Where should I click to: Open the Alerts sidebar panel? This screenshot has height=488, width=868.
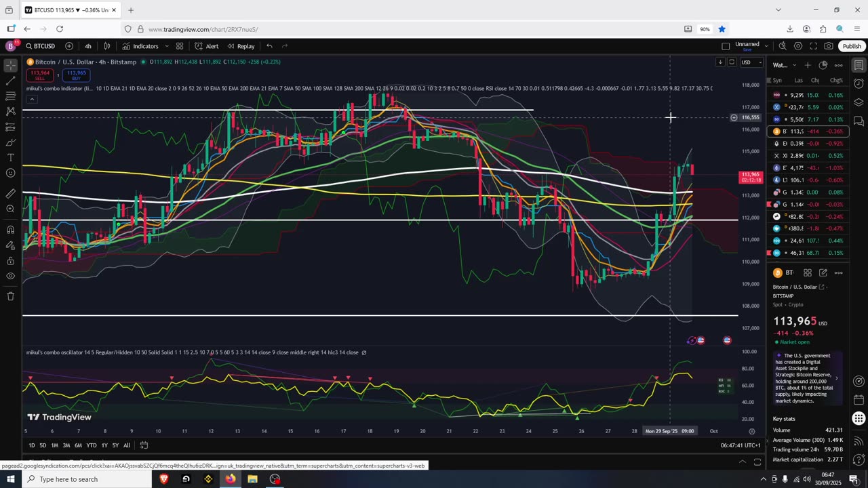point(859,84)
